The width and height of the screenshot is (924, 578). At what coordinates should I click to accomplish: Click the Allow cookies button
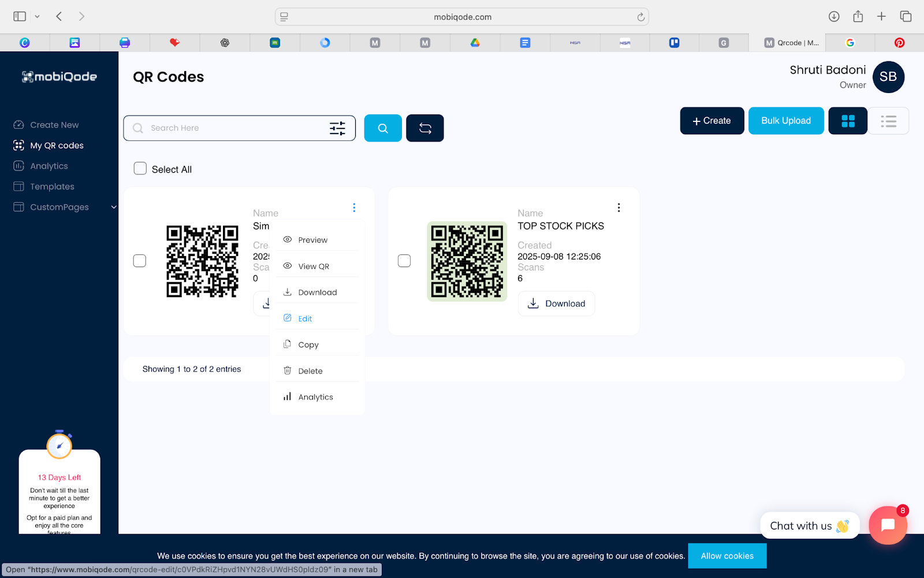pyautogui.click(x=727, y=555)
